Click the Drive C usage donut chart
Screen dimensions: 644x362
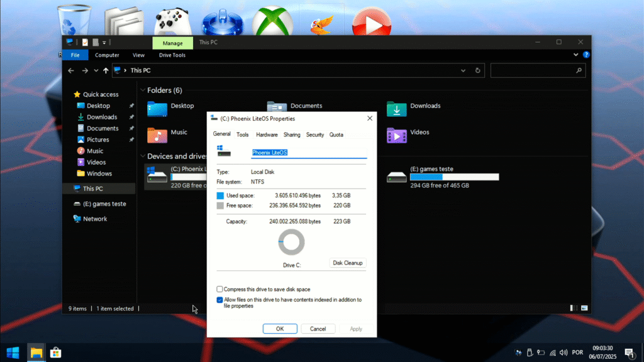(291, 242)
